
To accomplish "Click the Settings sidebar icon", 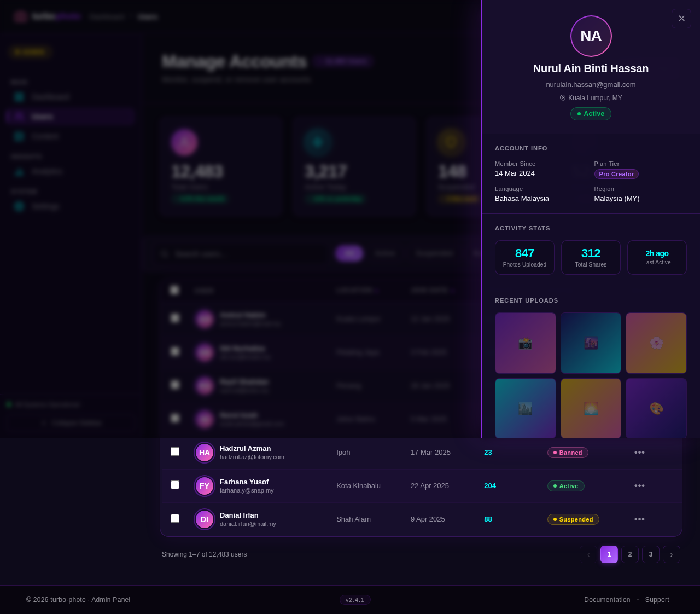I will [x=18, y=206].
